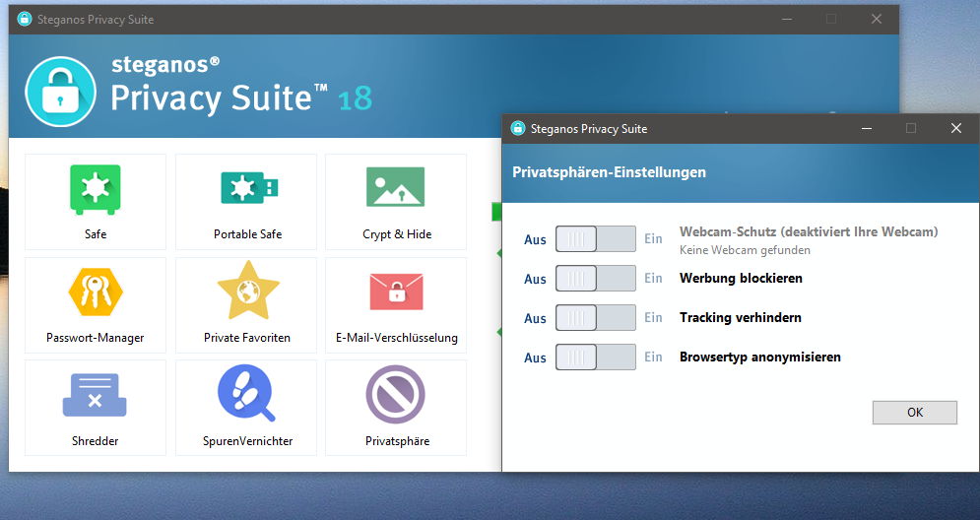
Task: Launch the Shredder icon
Action: (x=95, y=395)
